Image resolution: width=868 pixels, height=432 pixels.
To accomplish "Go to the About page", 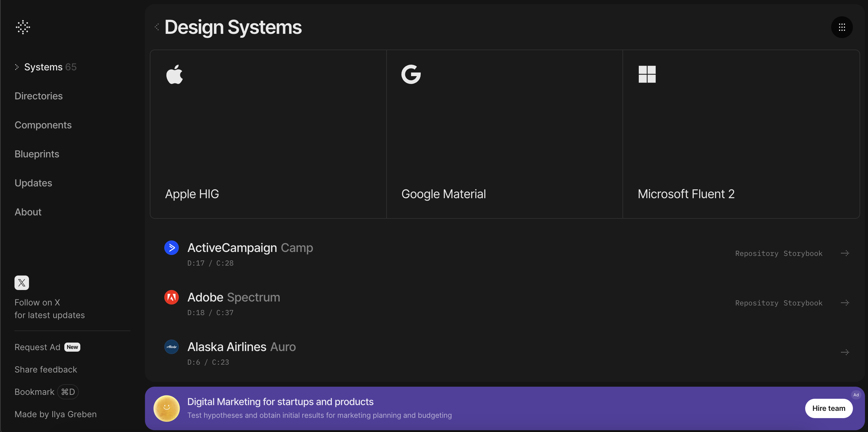I will pos(28,212).
